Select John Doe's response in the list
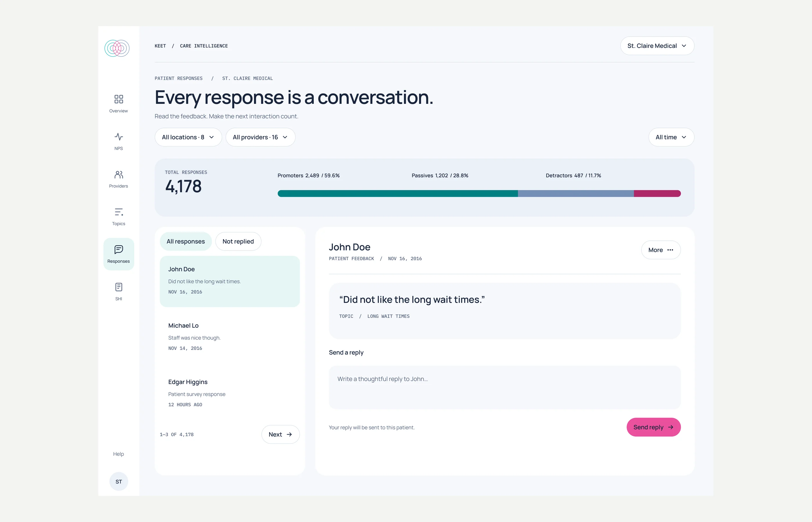Screen dimensions: 812x522 tap(230, 281)
